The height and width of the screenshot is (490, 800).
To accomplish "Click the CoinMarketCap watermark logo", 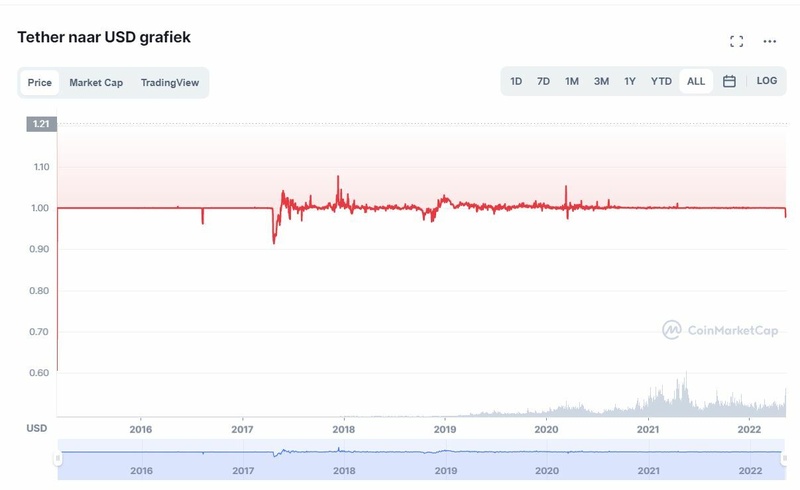I will click(x=720, y=330).
